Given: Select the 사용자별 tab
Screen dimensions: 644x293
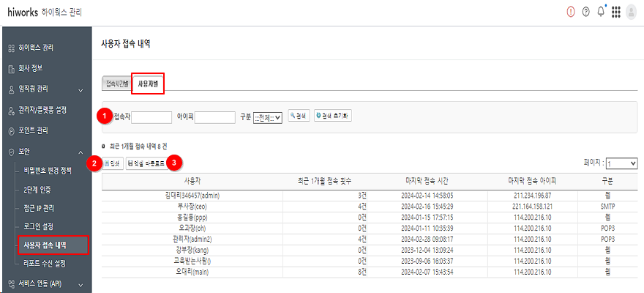Looking at the screenshot, I should click(148, 84).
